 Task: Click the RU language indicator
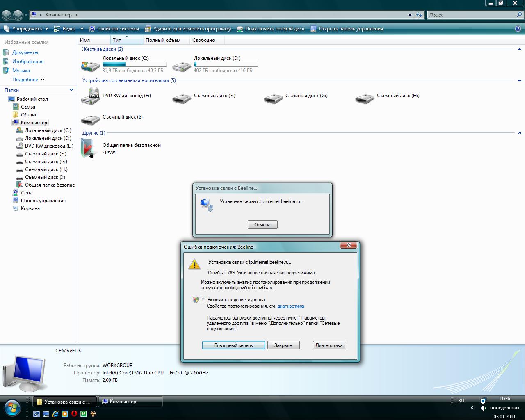coord(461,400)
